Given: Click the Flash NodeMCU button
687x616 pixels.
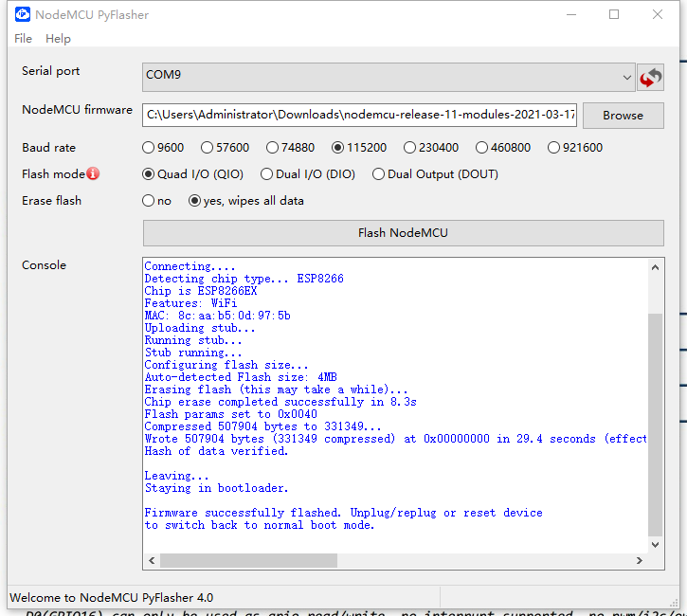Looking at the screenshot, I should pyautogui.click(x=403, y=233).
